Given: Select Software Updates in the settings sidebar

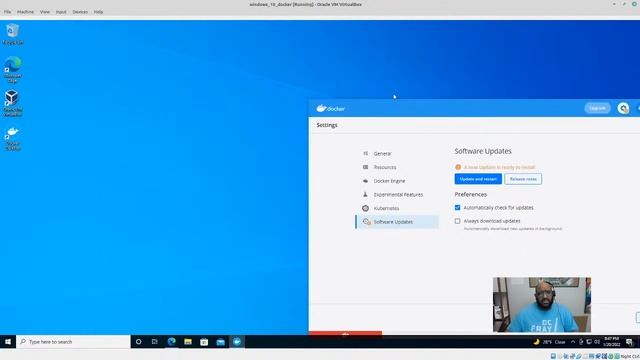Looking at the screenshot, I should click(397, 222).
